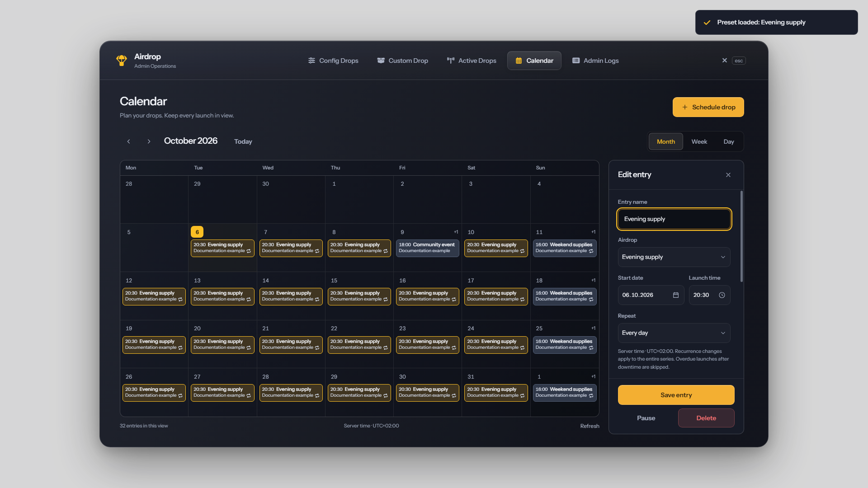Open the Start date calendar picker icon
The width and height of the screenshot is (868, 488).
[x=676, y=295]
